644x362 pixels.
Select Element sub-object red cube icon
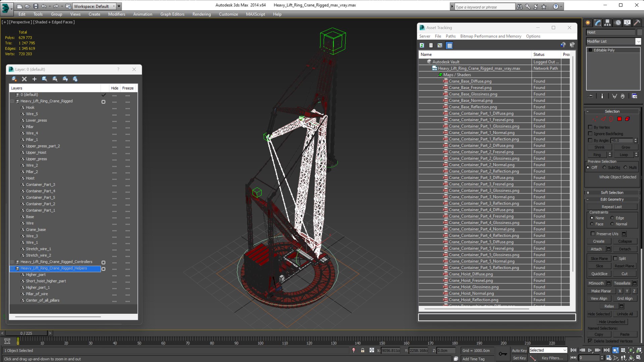tap(627, 119)
